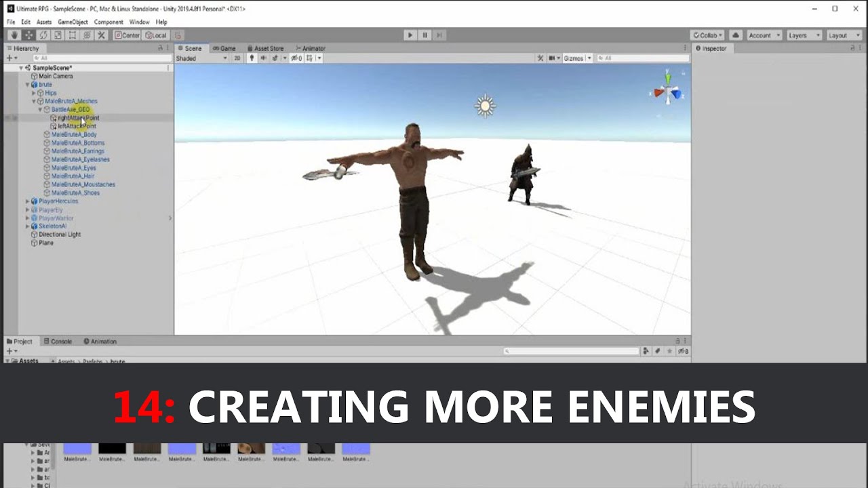Select the Hand tool in the toolbar
868x488 pixels.
click(14, 35)
